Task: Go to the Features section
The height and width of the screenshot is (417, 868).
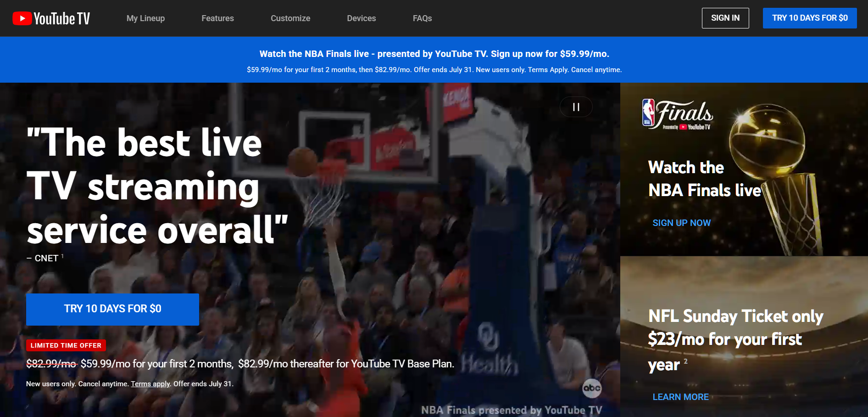Action: 217,18
